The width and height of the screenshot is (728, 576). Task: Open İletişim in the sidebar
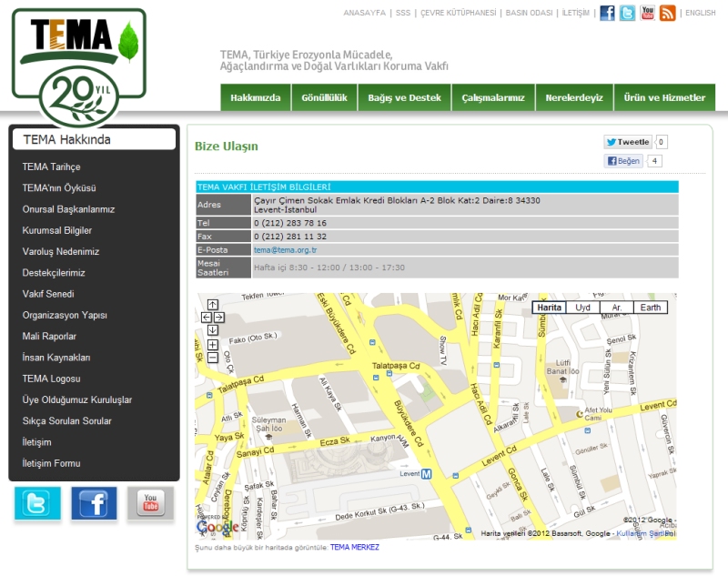[x=36, y=442]
